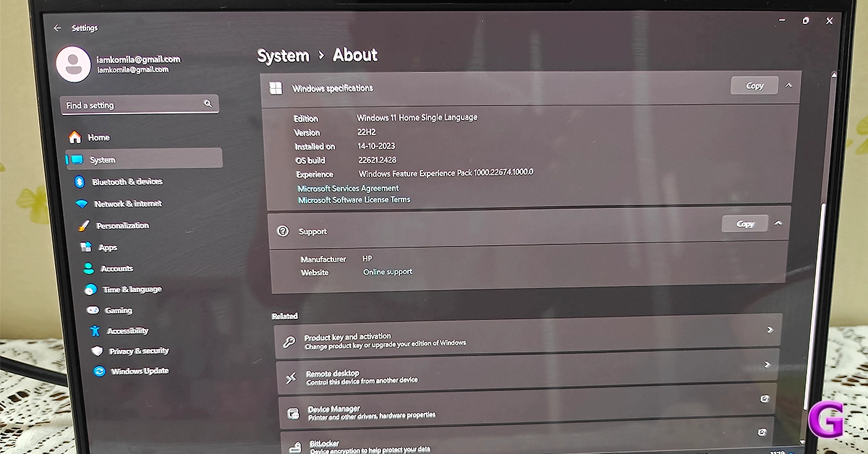Image resolution: width=868 pixels, height=454 pixels.
Task: Click the version value 22H2
Action: coord(367,132)
